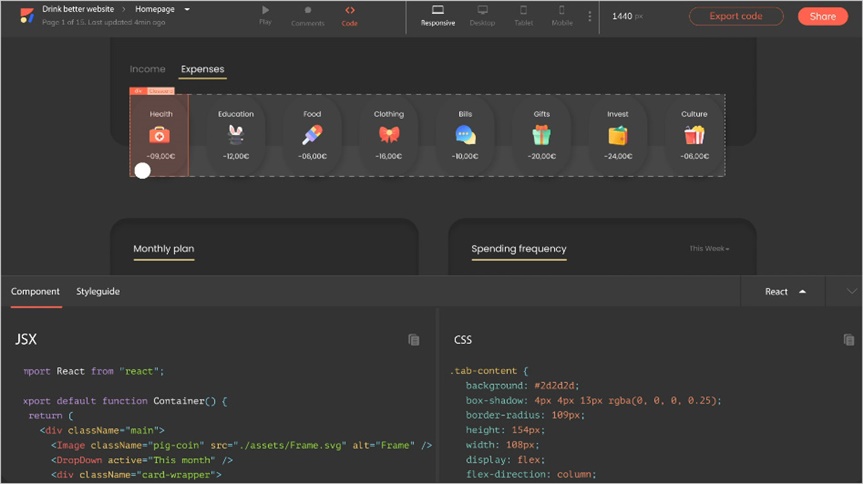The image size is (863, 484).
Task: Select the Education bunny hat icon
Action: click(236, 135)
